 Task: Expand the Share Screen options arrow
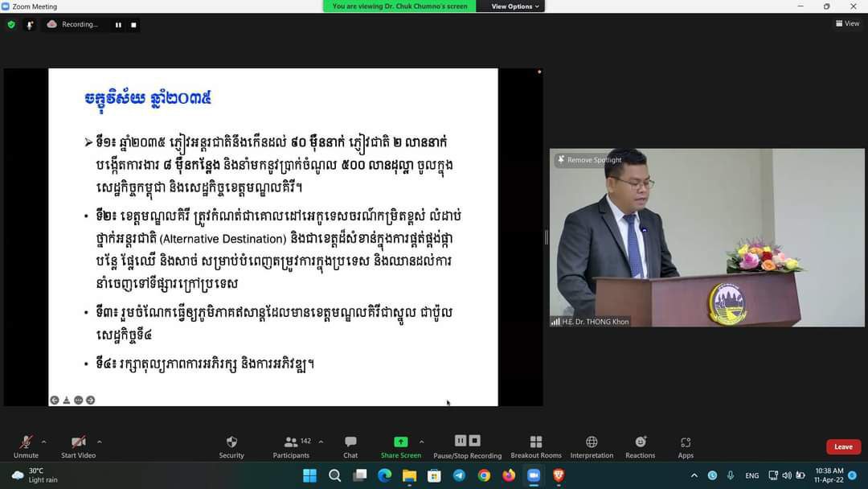[421, 442]
